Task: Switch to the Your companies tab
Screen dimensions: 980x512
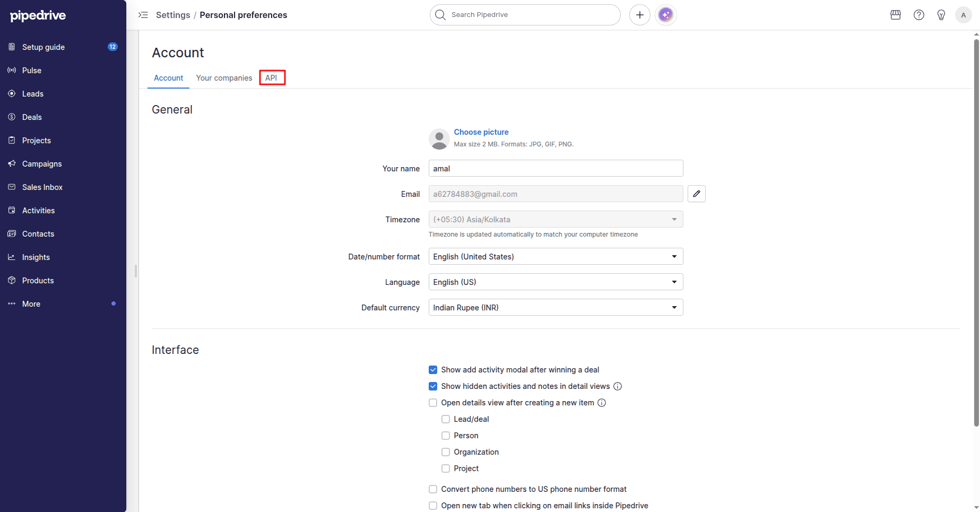Action: pyautogui.click(x=224, y=78)
